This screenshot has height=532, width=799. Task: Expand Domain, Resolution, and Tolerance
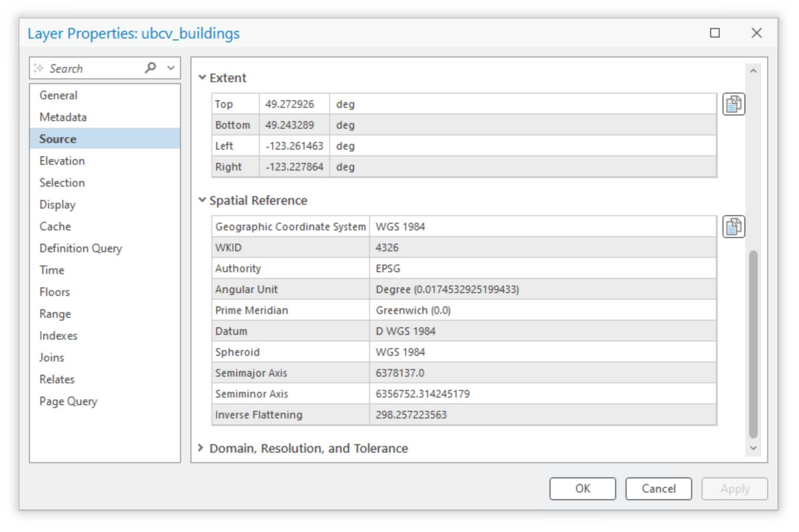tap(201, 448)
